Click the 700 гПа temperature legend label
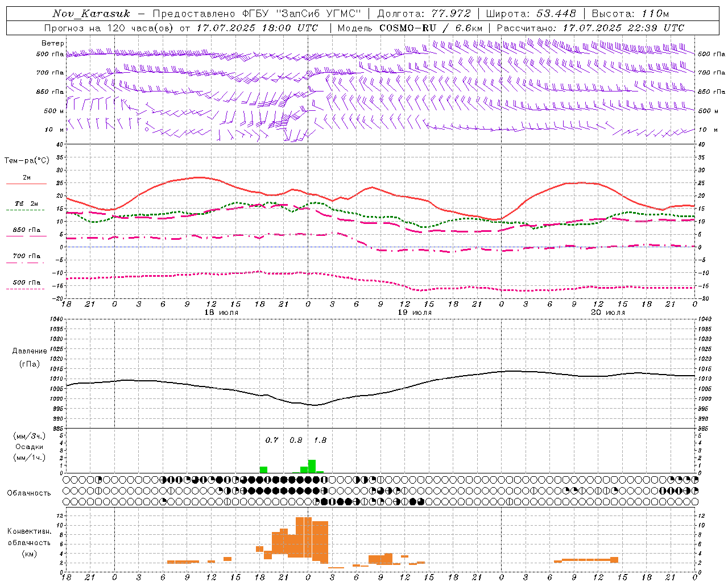The image size is (728, 582). pyautogui.click(x=27, y=256)
